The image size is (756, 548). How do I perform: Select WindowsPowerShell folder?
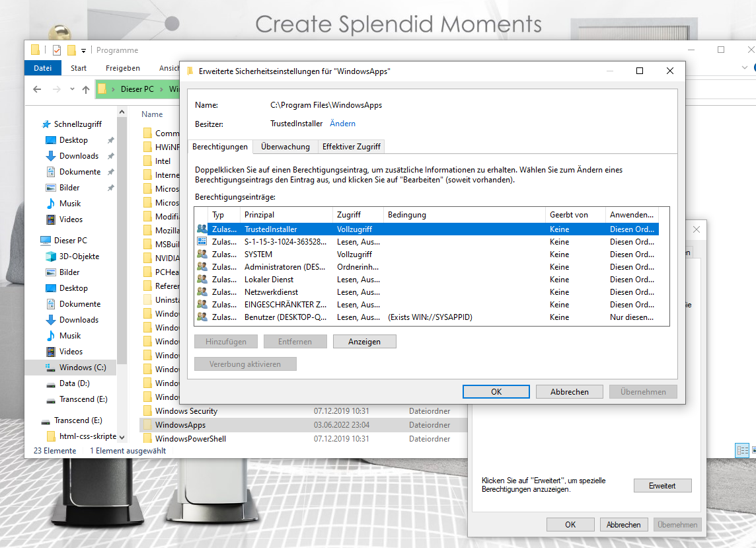pyautogui.click(x=190, y=439)
